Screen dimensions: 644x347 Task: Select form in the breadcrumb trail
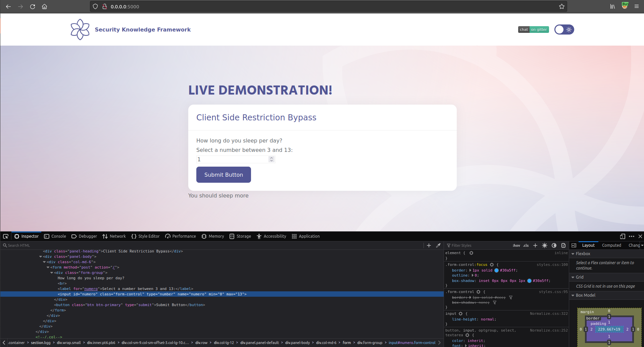(347, 343)
